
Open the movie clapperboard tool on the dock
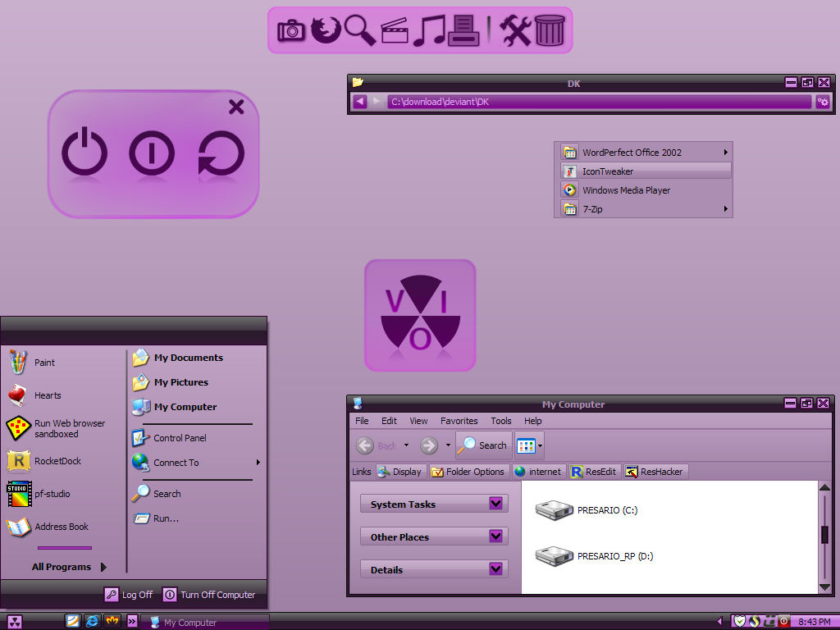pyautogui.click(x=395, y=30)
